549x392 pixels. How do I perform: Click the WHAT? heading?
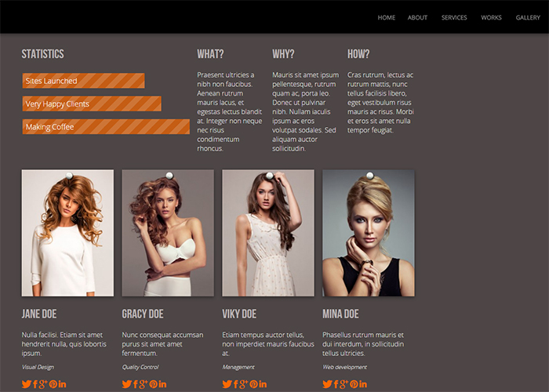(210, 54)
